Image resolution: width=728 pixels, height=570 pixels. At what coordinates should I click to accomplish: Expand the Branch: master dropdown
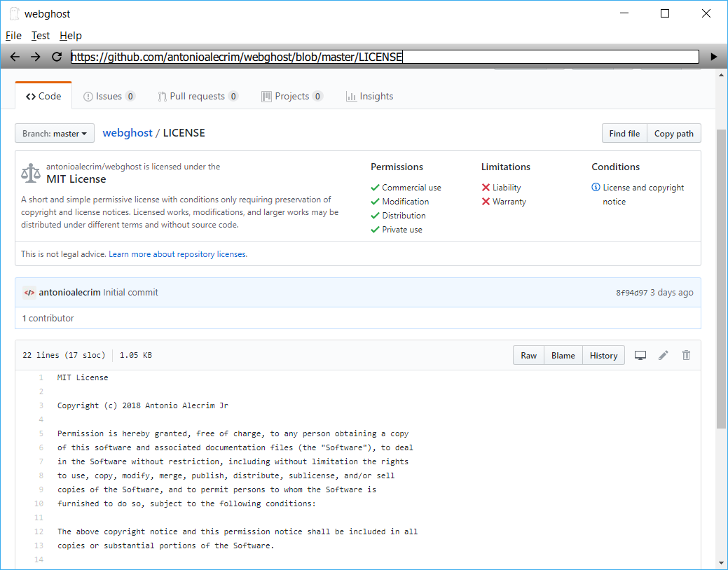[55, 134]
